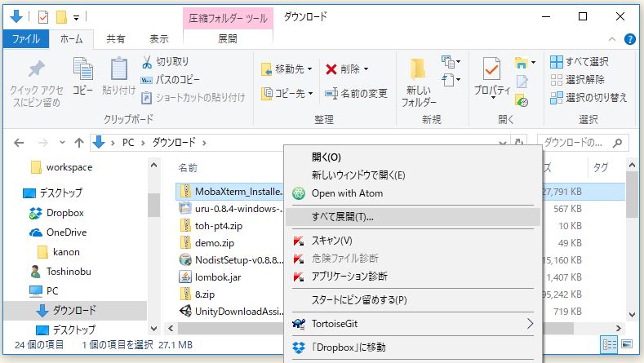644x363 pixels.
Task: Click the 名前 column header
Action: (188, 167)
